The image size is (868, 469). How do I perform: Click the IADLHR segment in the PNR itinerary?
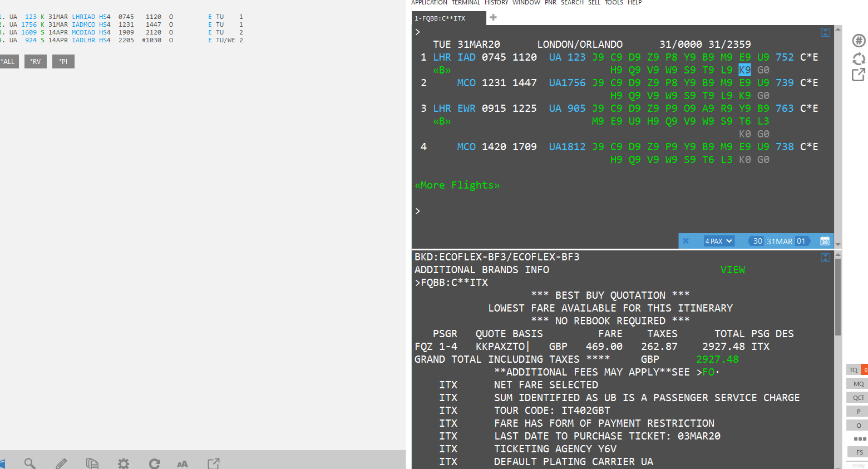pyautogui.click(x=83, y=40)
